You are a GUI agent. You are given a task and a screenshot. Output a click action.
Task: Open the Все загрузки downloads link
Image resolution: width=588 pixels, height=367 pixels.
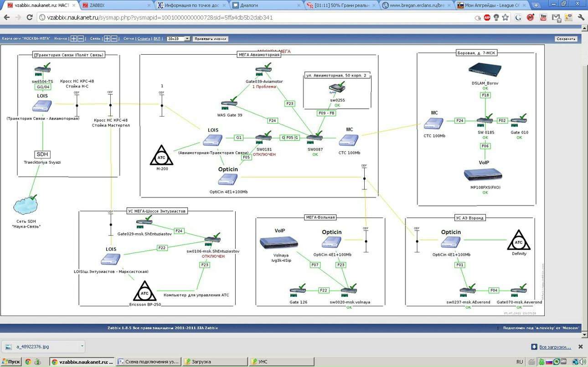(554, 347)
